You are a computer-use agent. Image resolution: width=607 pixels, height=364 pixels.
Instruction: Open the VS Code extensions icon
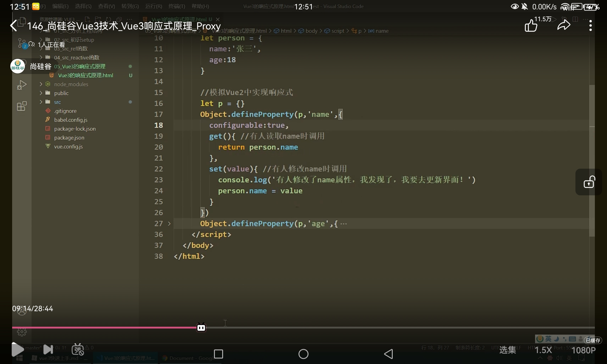tap(22, 106)
